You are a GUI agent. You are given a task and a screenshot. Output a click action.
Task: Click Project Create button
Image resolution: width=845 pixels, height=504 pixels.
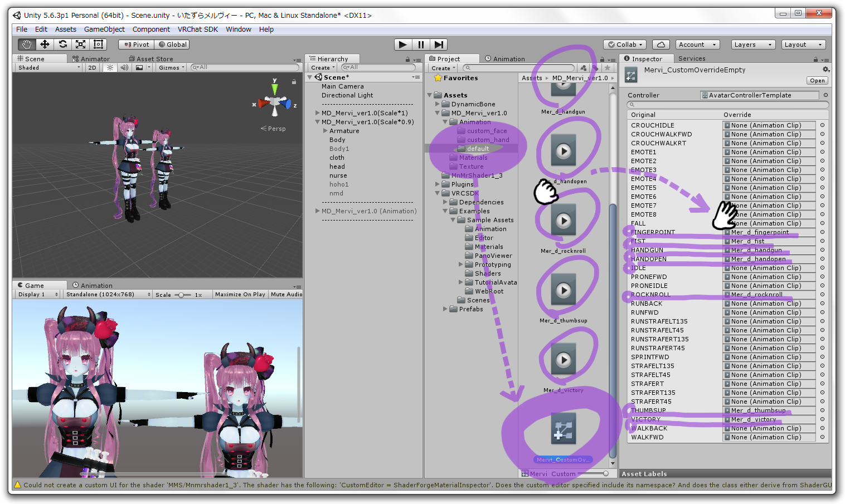coord(443,68)
